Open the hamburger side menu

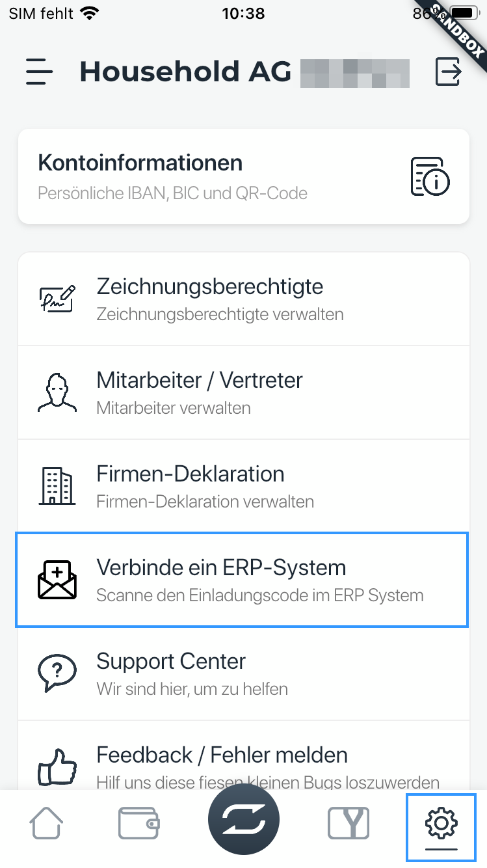tap(39, 72)
